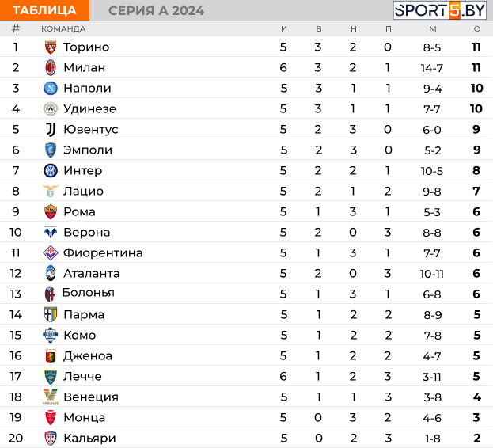Click the О points column header

pyautogui.click(x=477, y=29)
